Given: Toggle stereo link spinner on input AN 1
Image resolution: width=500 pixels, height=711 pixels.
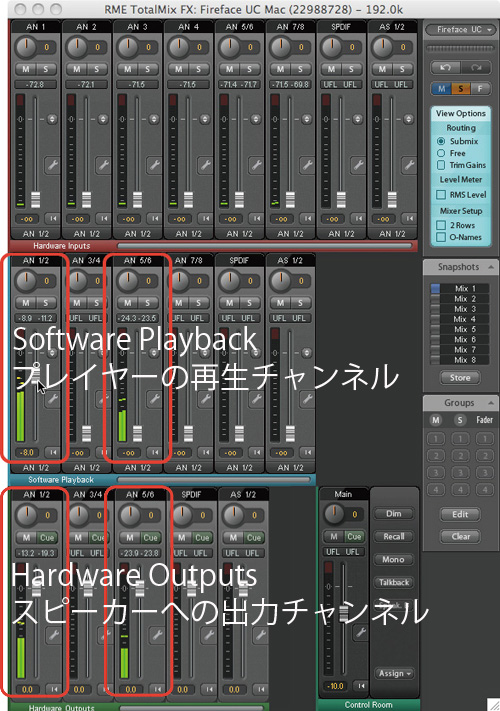Looking at the screenshot, I should pos(52,119).
